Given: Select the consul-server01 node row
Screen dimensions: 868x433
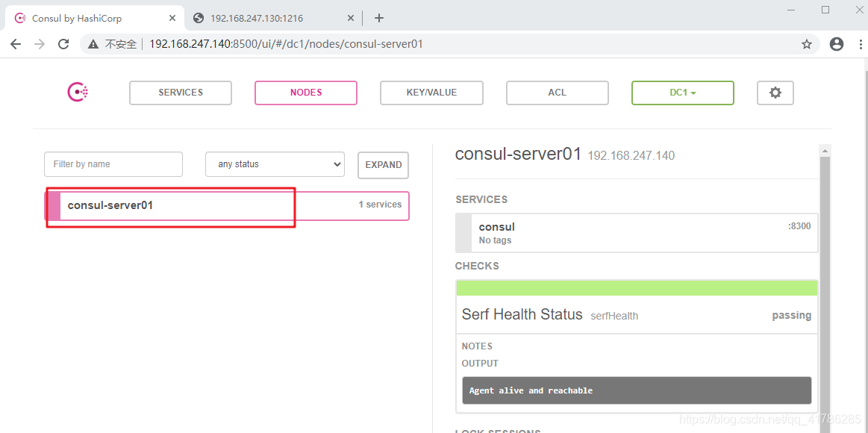Looking at the screenshot, I should click(227, 205).
